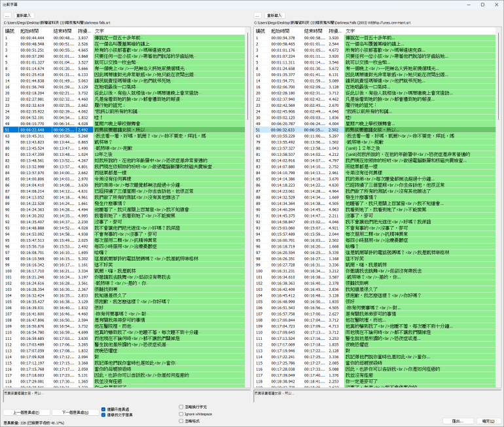The image size is (504, 427).
Task: Select left row starting 00:00:51.251
Action: click(124, 50)
